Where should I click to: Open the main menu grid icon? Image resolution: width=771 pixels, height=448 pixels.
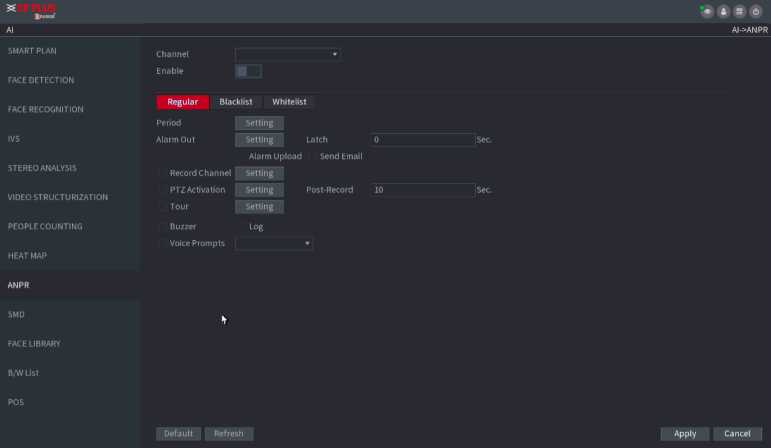coord(741,11)
